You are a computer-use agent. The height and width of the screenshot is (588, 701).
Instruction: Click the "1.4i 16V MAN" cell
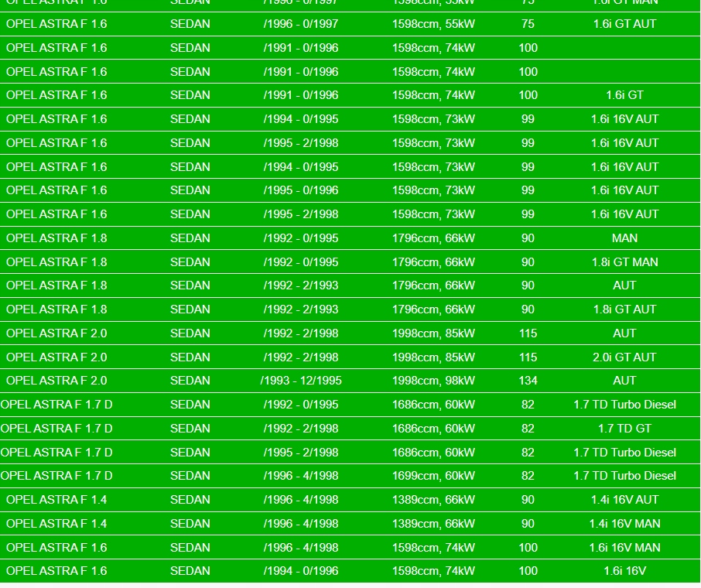624,524
